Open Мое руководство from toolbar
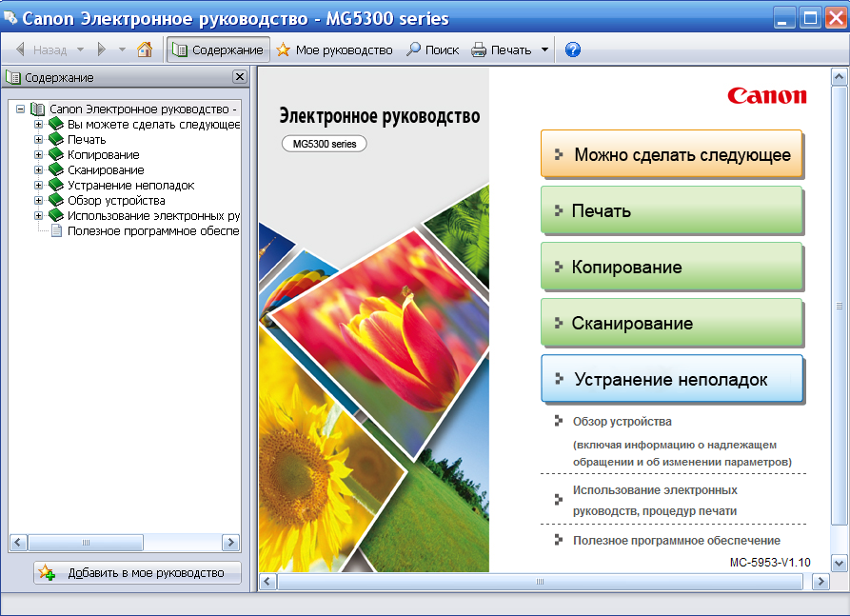The height and width of the screenshot is (616, 850). pos(334,50)
